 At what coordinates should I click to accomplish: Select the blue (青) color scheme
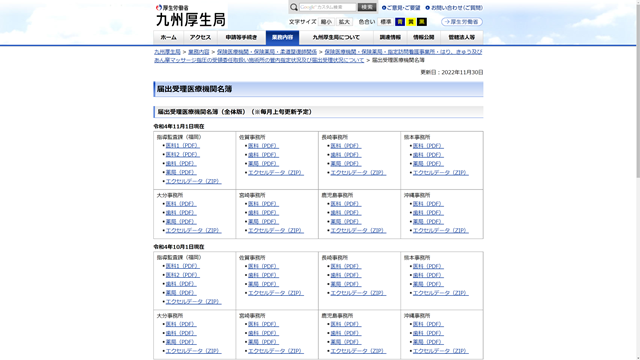(x=400, y=22)
